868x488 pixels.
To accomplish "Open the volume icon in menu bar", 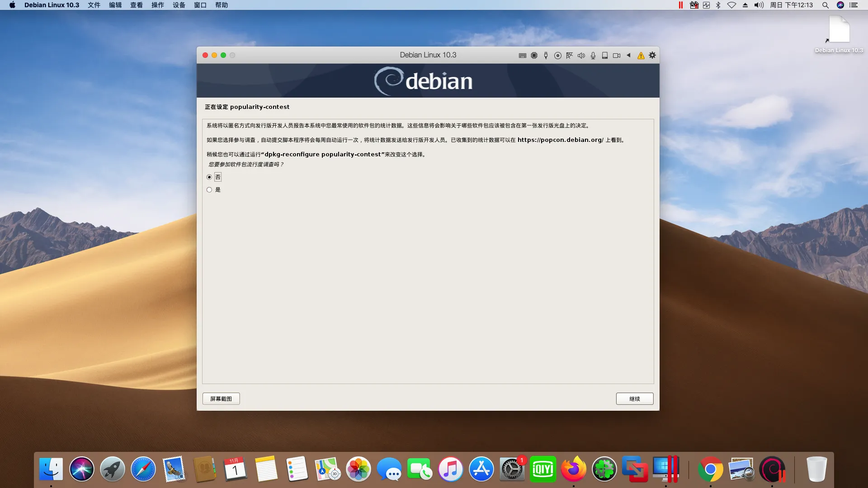I will [x=759, y=5].
